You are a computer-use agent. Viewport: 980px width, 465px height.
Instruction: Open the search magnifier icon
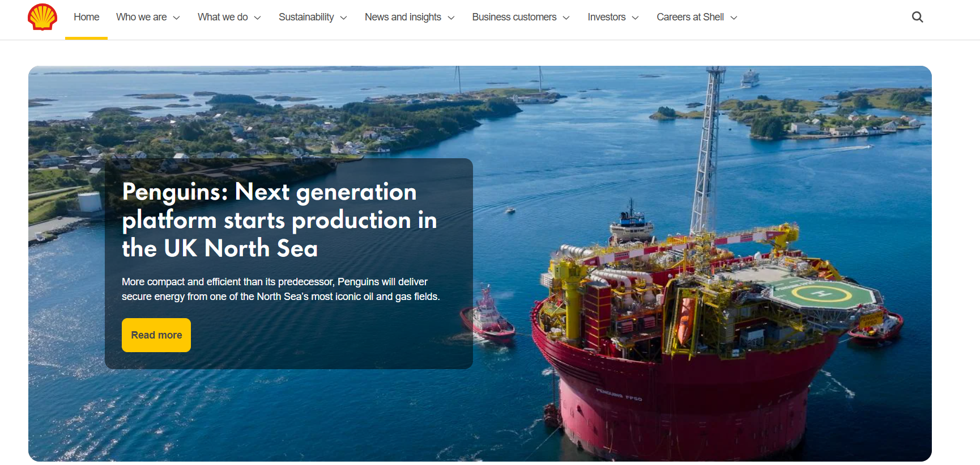918,17
